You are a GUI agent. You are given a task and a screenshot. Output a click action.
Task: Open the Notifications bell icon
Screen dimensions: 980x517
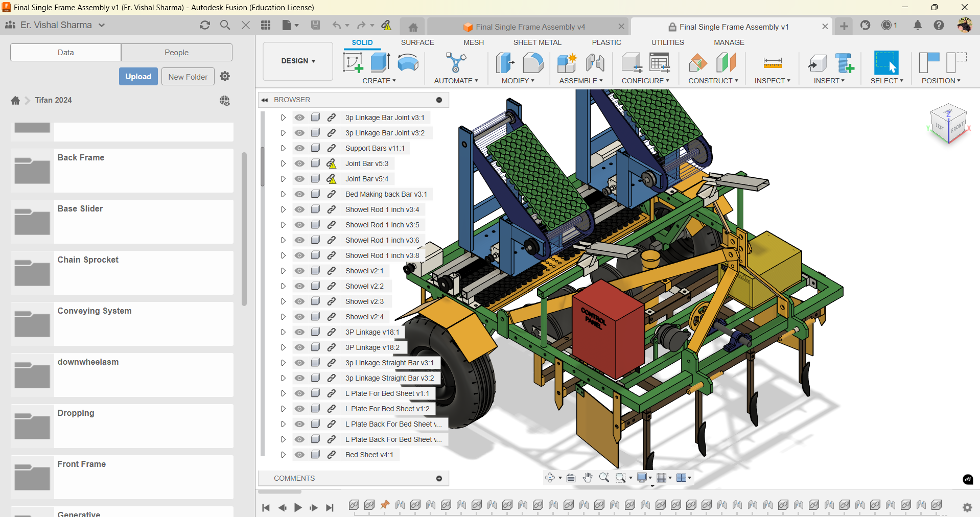pos(918,25)
